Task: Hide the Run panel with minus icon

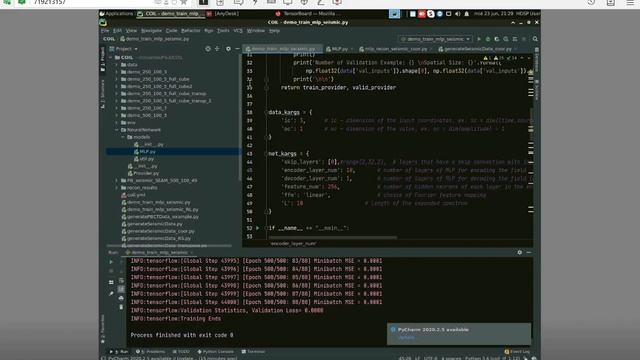Action: tap(529, 252)
